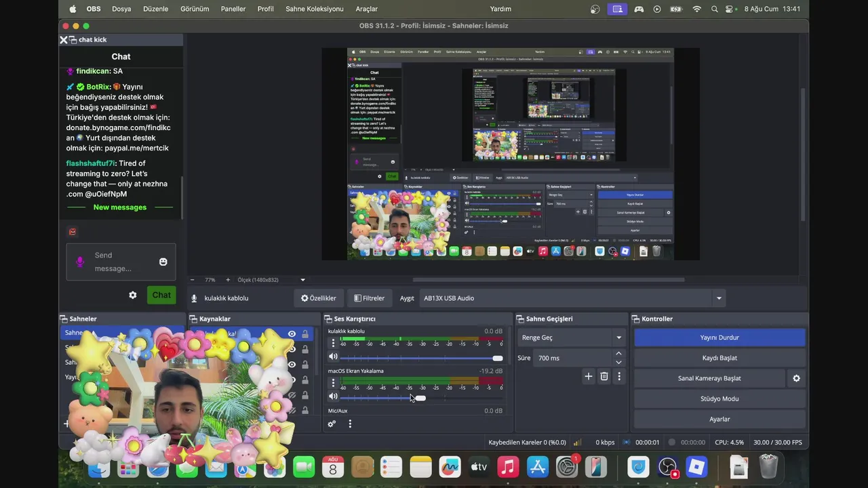Image resolution: width=868 pixels, height=488 pixels.
Task: Open the emoji picker in chat box
Action: tap(163, 262)
